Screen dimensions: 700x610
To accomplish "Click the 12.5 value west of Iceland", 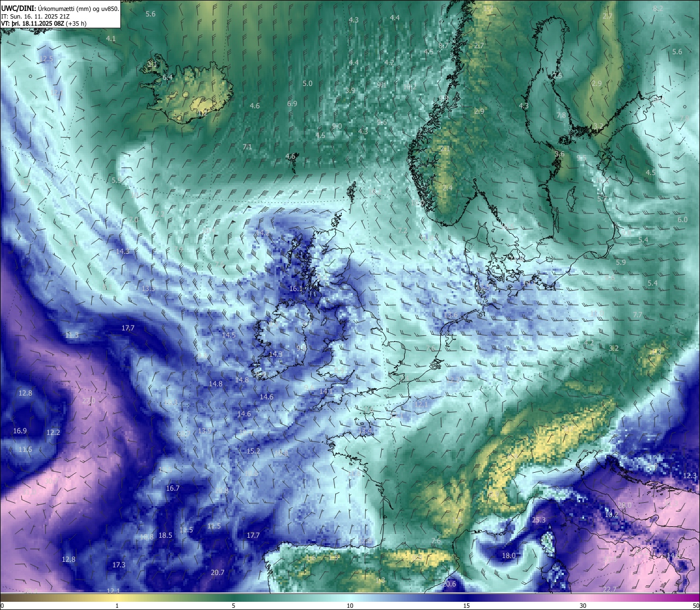I will click(x=46, y=59).
